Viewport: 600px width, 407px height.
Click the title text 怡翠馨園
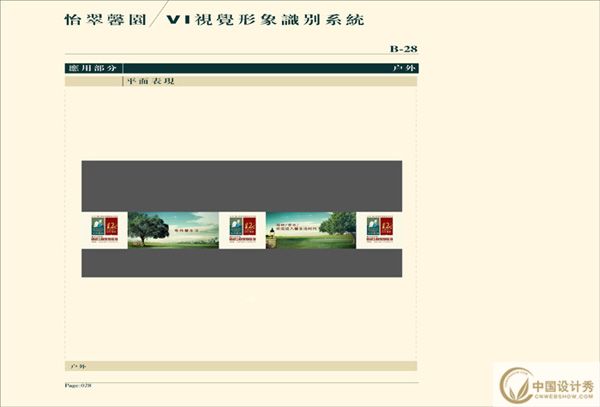point(105,20)
